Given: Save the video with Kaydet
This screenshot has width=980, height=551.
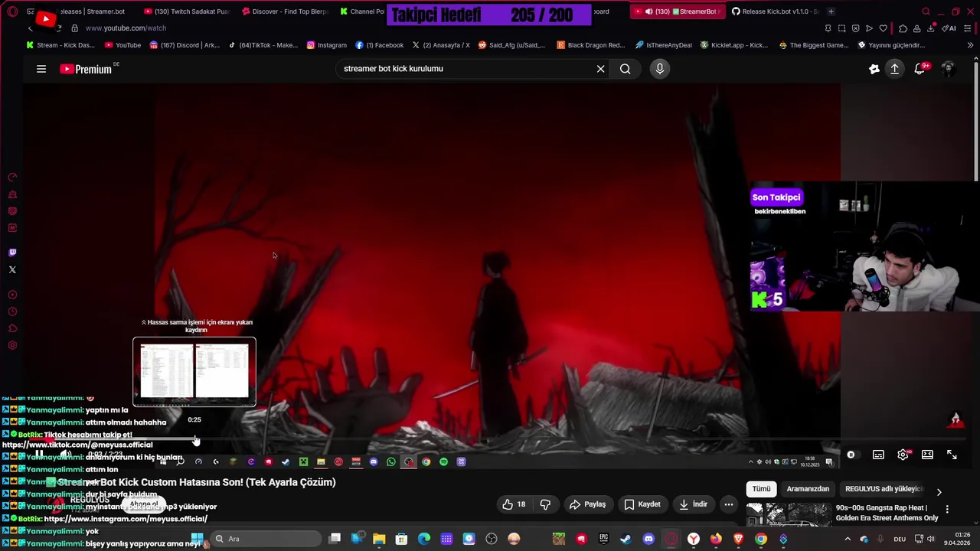Looking at the screenshot, I should point(642,504).
